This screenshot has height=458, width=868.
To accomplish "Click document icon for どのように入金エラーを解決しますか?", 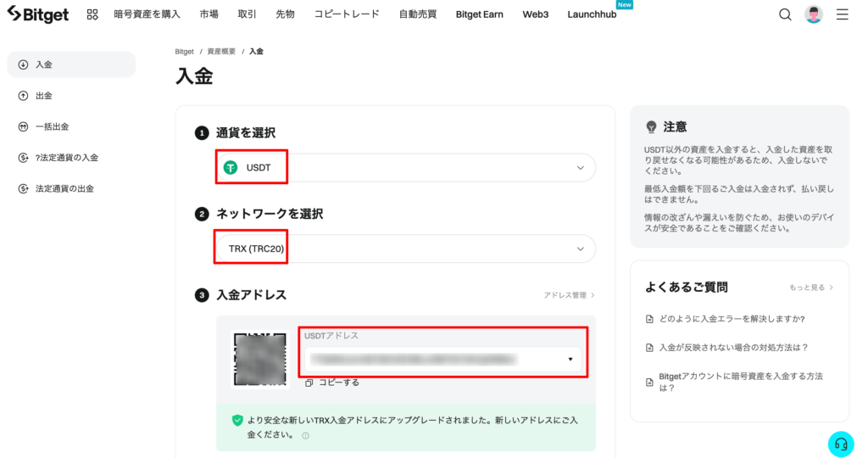I will [x=650, y=319].
